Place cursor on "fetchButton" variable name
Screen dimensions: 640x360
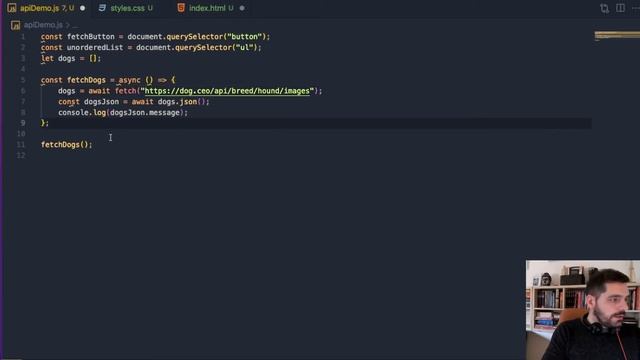click(91, 37)
